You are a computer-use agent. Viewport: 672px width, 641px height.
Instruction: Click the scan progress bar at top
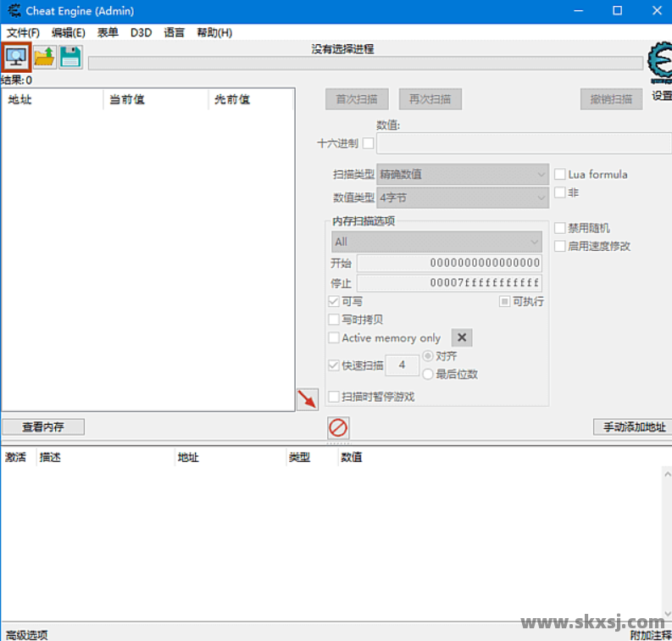point(364,63)
